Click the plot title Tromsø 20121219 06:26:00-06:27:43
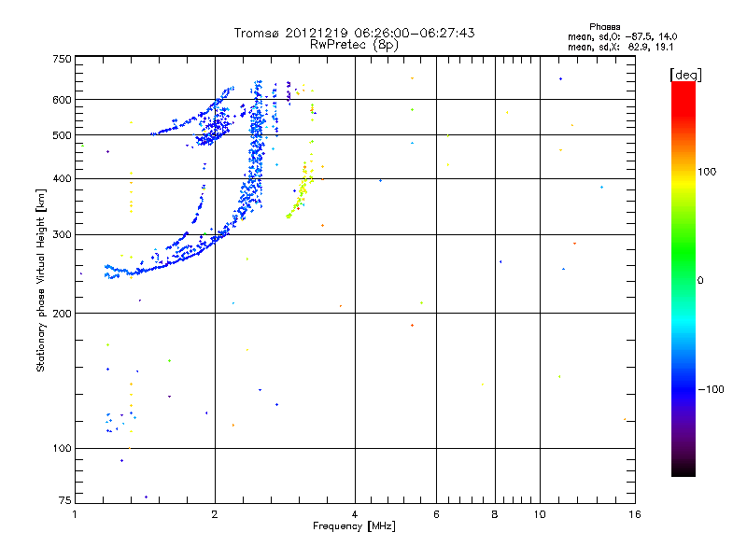Viewport: 747px width, 560px height. (354, 33)
